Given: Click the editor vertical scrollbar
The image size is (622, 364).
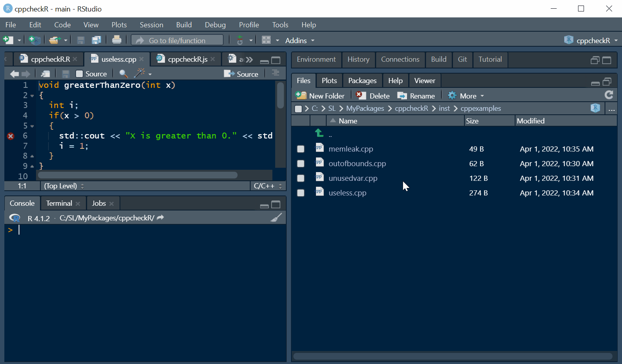Looking at the screenshot, I should tap(280, 95).
